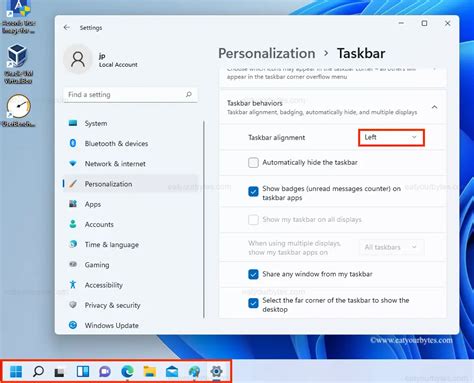Open the System settings category
The image size is (474, 383).
coord(131,123)
